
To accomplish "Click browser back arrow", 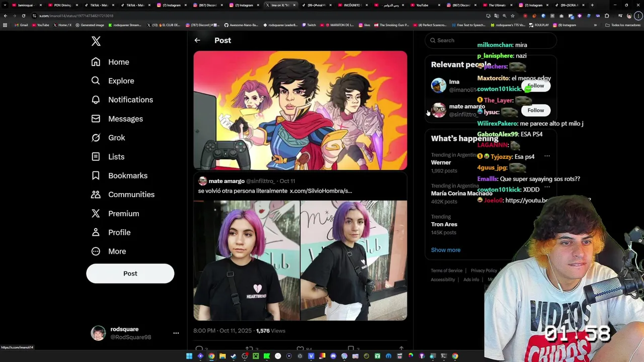I will coord(6,16).
